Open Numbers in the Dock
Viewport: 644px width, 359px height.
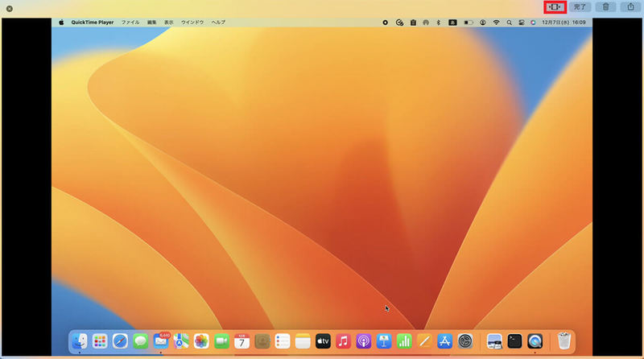pyautogui.click(x=404, y=341)
